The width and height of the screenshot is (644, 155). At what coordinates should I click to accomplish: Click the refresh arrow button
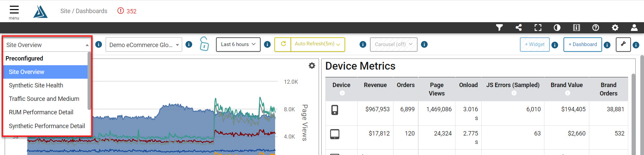[x=283, y=44]
